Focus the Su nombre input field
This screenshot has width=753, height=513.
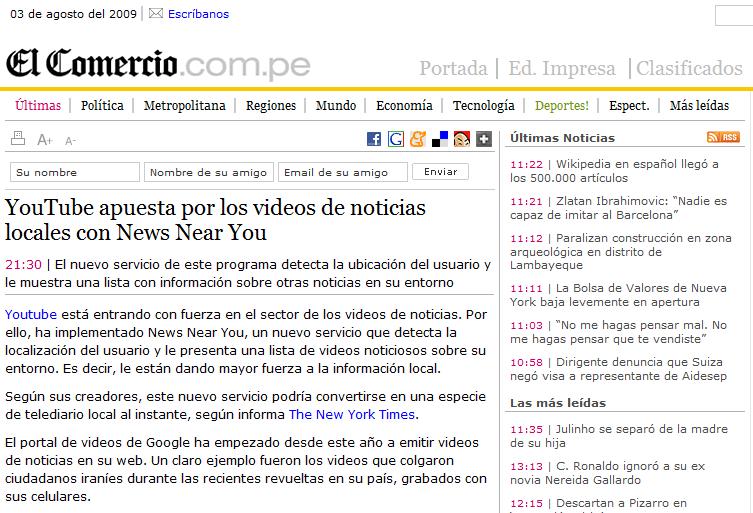tap(74, 172)
